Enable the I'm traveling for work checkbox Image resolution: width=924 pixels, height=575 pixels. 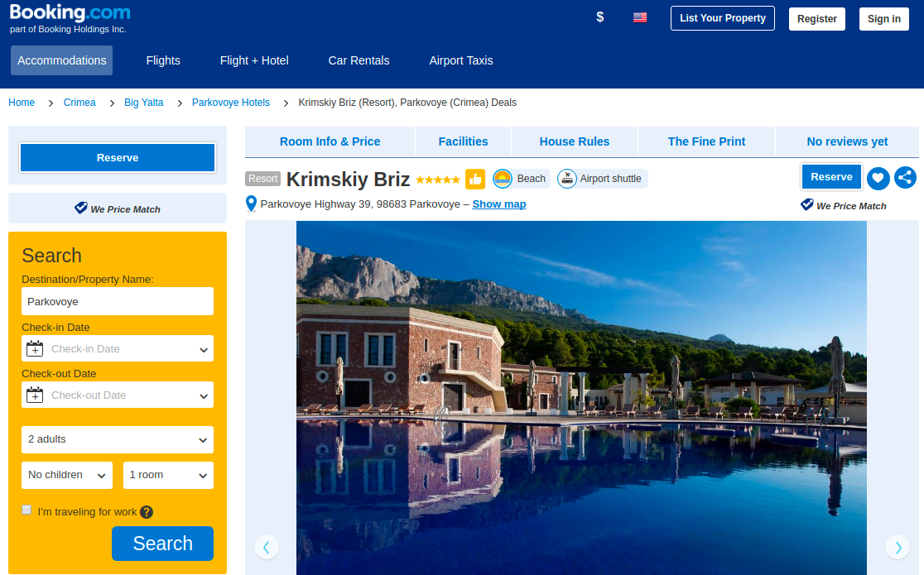tap(26, 510)
